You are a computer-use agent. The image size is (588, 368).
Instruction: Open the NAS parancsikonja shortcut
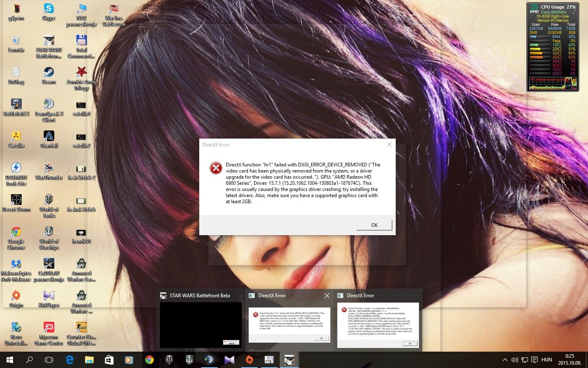(x=81, y=15)
